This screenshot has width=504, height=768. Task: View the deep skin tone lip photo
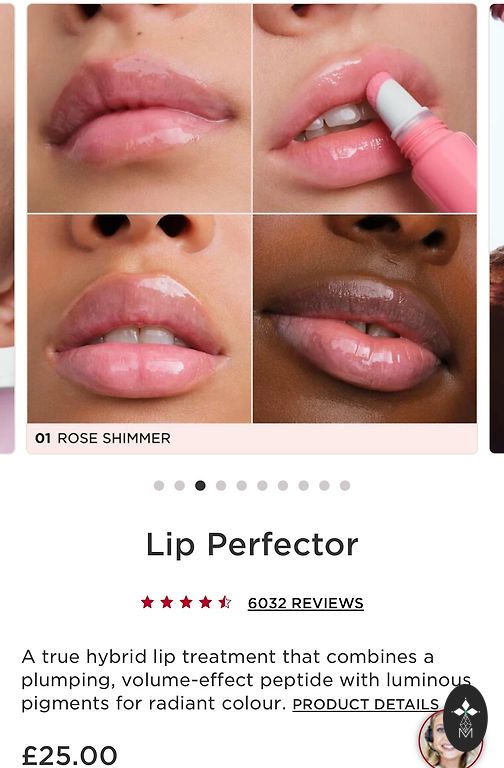365,319
